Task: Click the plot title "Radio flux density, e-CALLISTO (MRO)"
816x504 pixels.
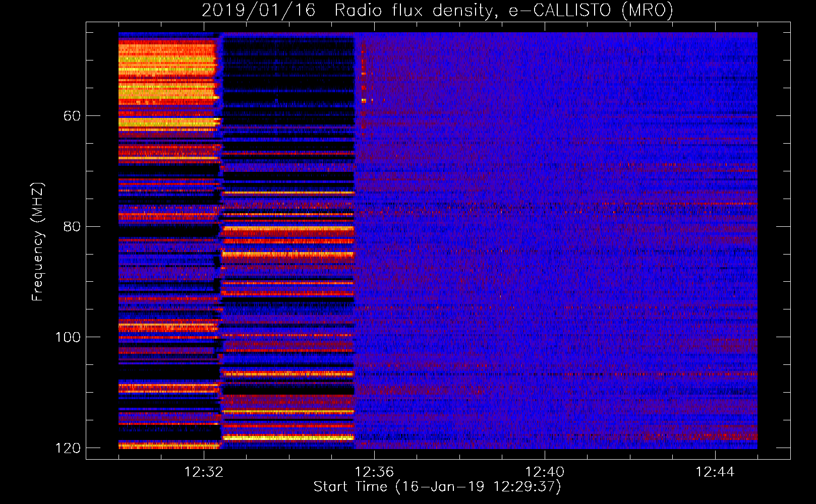Action: pos(504,10)
